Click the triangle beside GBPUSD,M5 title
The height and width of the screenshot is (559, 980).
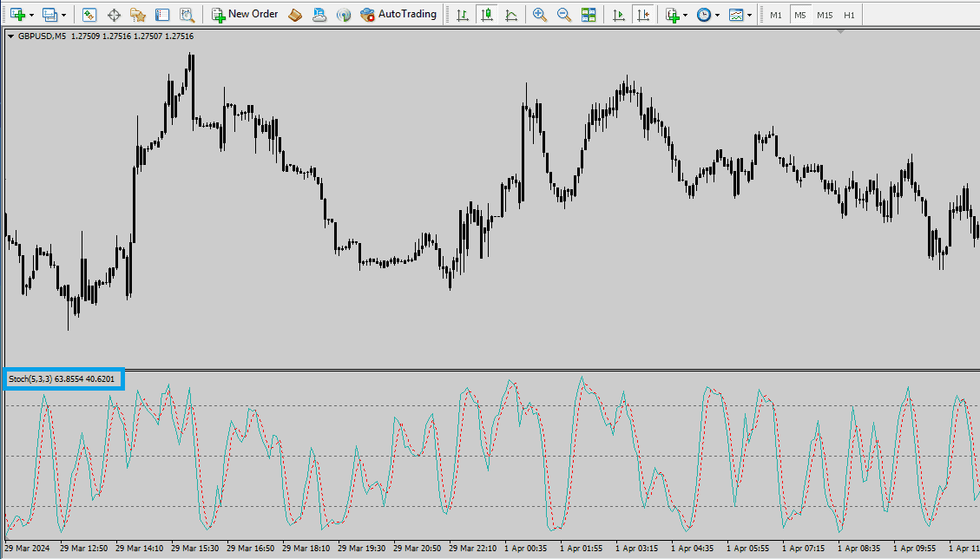[10, 36]
